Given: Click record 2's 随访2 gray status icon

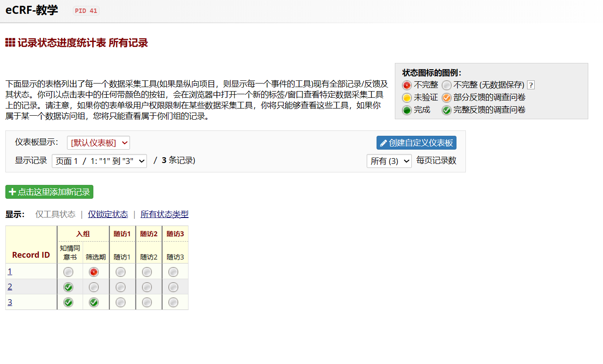Looking at the screenshot, I should point(147,287).
